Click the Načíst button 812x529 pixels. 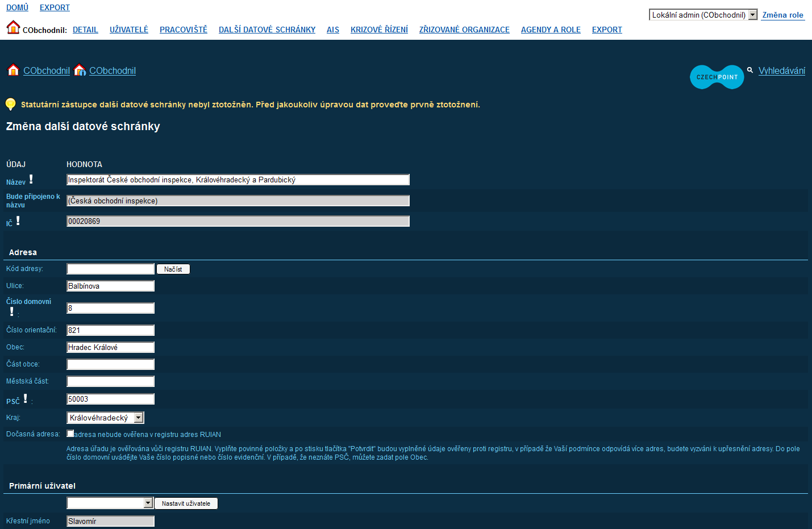click(173, 269)
